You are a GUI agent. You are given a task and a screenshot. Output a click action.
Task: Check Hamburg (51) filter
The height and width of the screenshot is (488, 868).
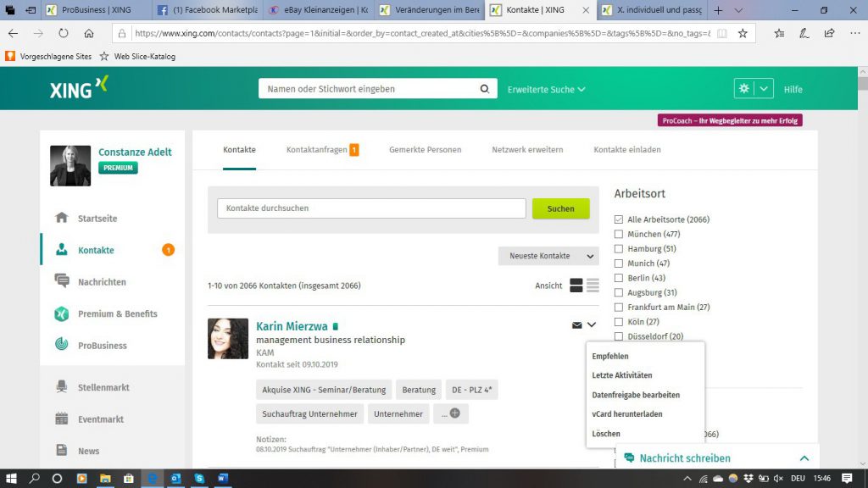[x=618, y=248]
